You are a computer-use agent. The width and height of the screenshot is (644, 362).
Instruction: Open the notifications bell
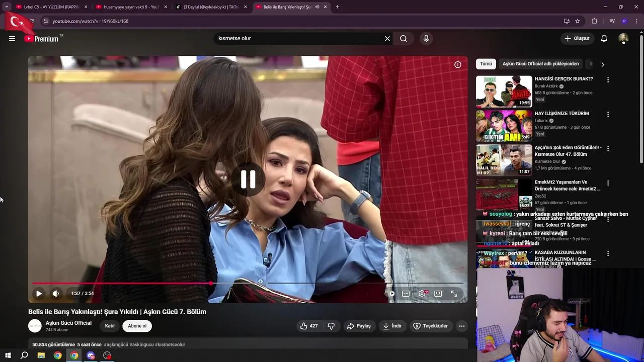tap(604, 38)
